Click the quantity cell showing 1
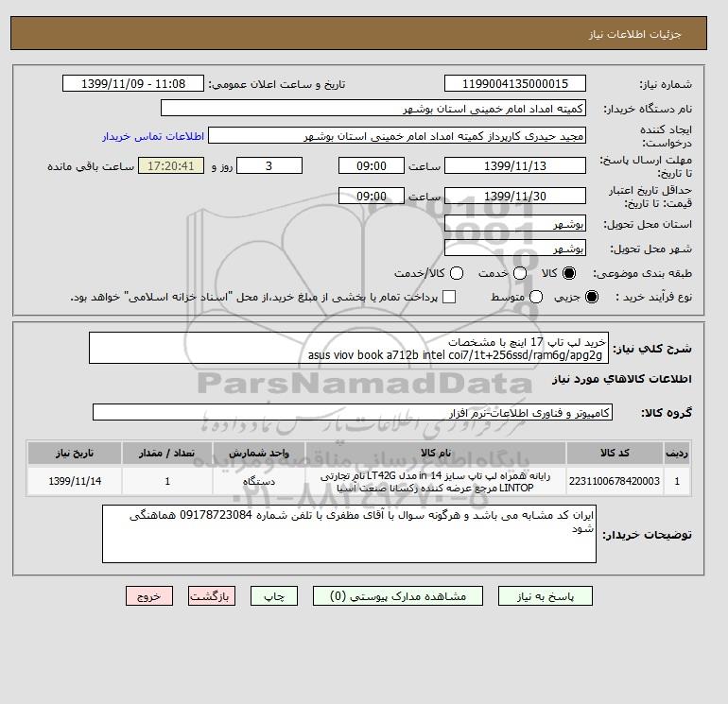 [x=167, y=481]
